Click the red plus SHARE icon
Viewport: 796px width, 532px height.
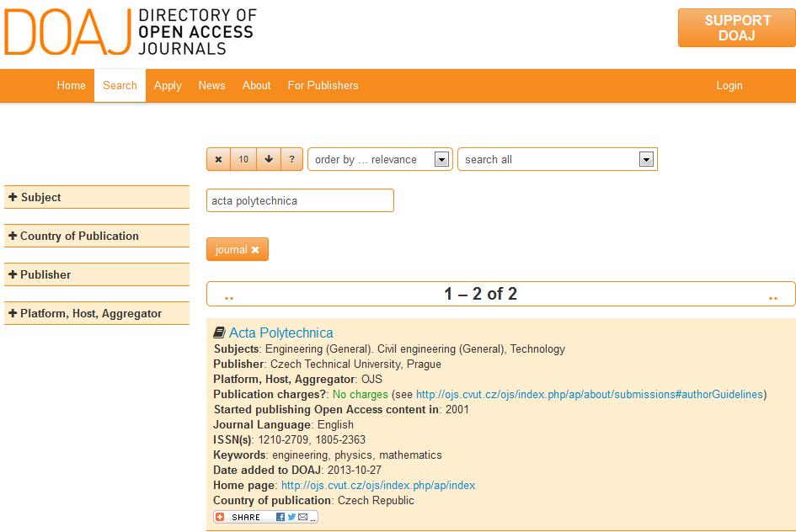coord(220,517)
